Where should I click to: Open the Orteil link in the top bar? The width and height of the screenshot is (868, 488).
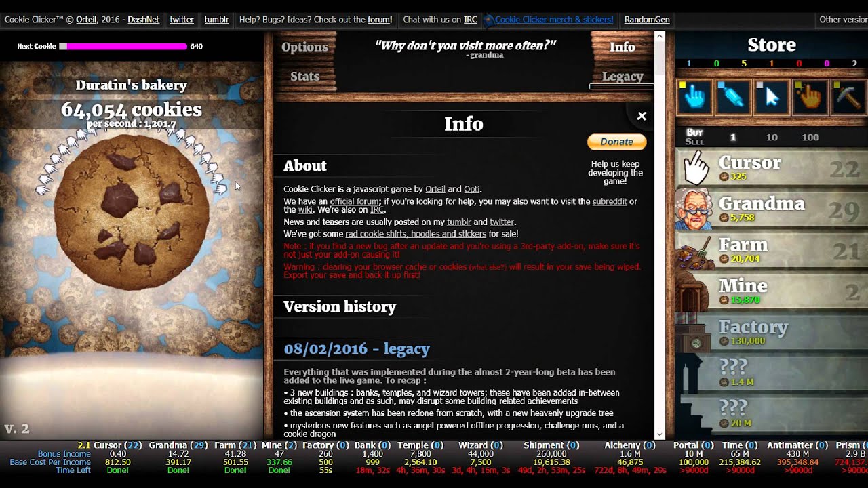[86, 20]
